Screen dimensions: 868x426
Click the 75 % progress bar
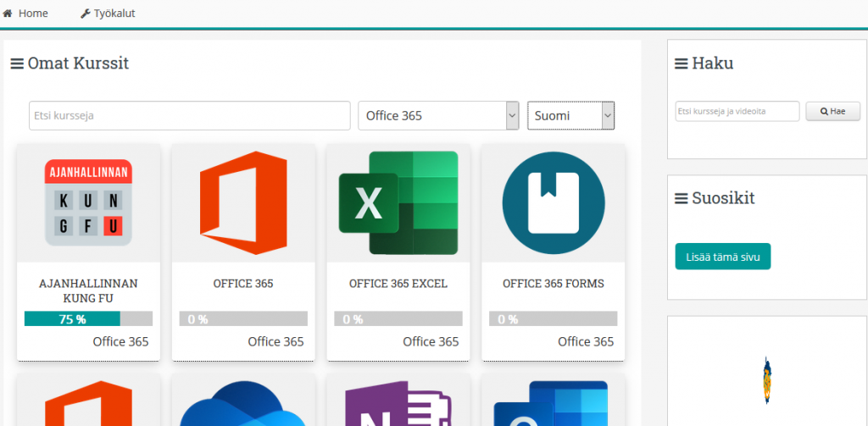click(88, 319)
